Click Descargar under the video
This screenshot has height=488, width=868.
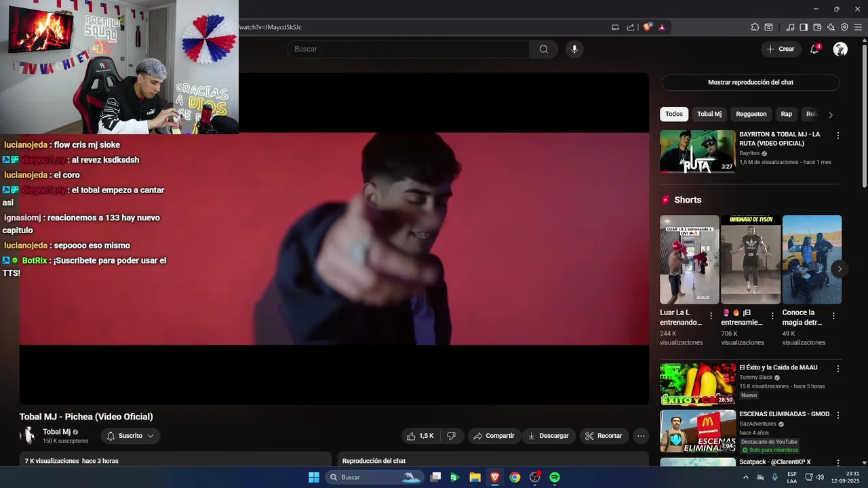(548, 436)
